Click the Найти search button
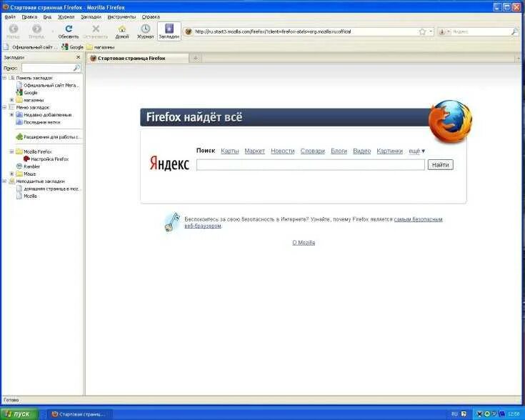The width and height of the screenshot is (525, 420). 441,165
